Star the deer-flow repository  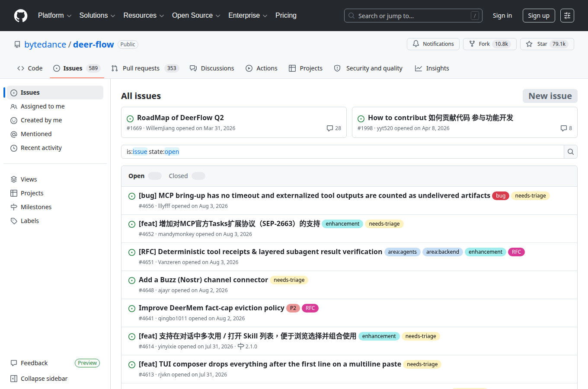[x=547, y=44]
